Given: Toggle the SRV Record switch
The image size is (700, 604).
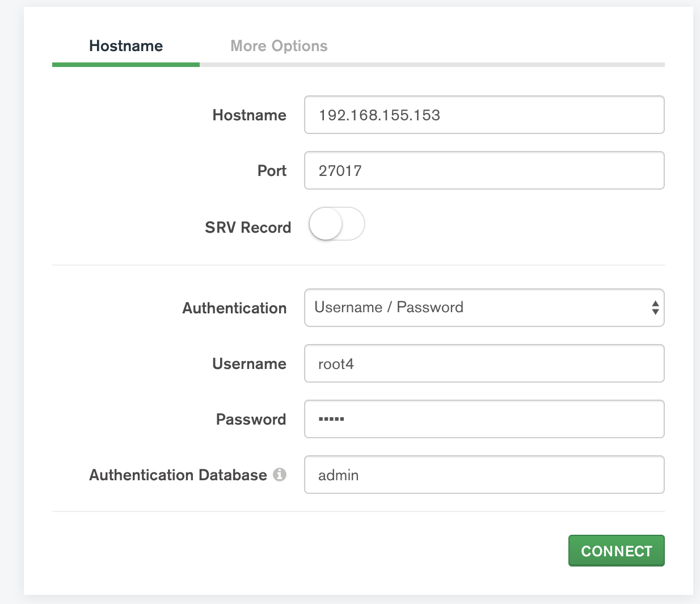Looking at the screenshot, I should (336, 224).
